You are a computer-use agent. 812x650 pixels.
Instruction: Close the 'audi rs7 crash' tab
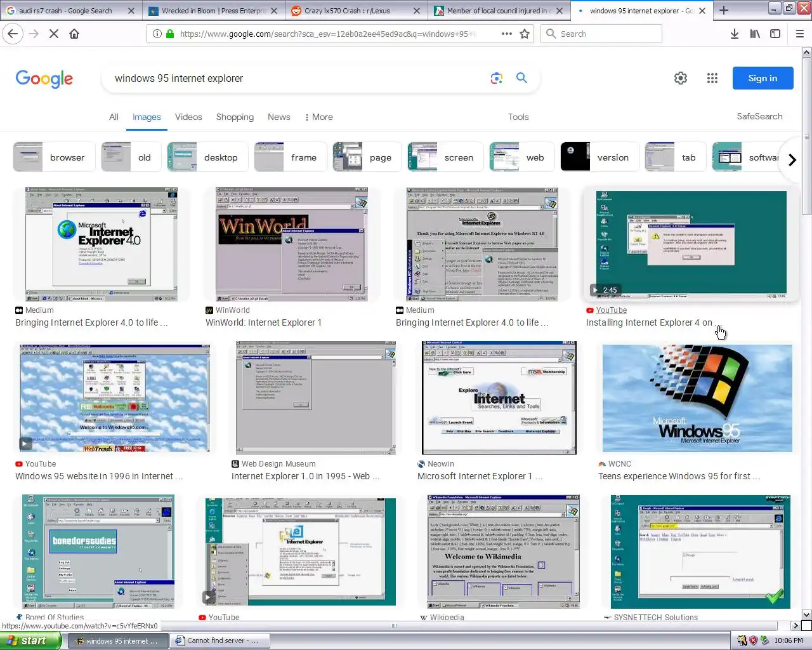pyautogui.click(x=131, y=11)
